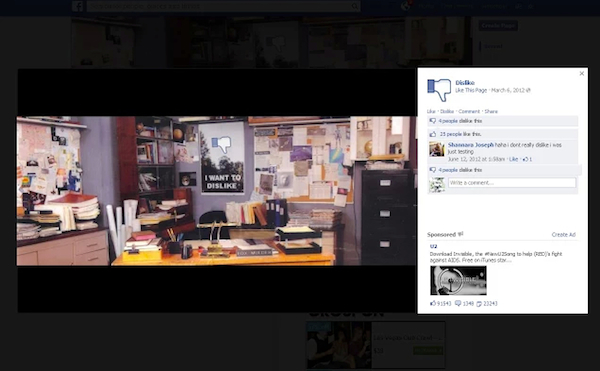600x371 pixels.
Task: Click the Download Invisible ad description text
Action: click(x=496, y=257)
